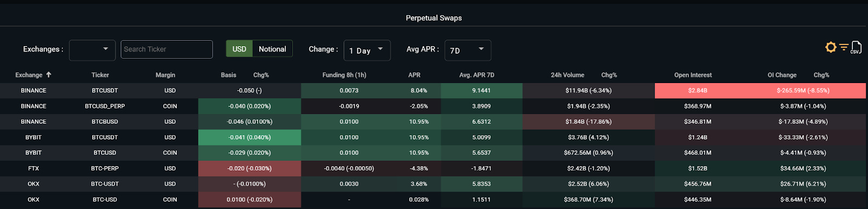Open the Exchanges dropdown
The width and height of the screenshot is (868, 209).
coord(92,50)
